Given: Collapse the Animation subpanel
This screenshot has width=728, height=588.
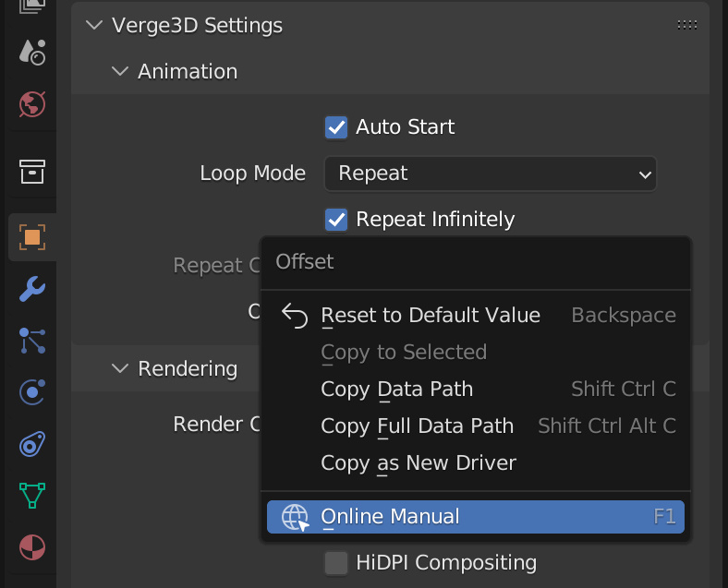Looking at the screenshot, I should click(x=120, y=72).
